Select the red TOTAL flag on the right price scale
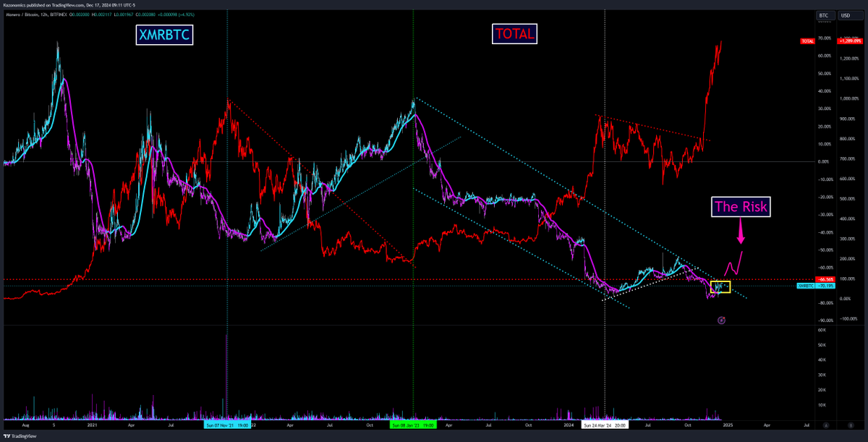The image size is (868, 442). pyautogui.click(x=807, y=41)
